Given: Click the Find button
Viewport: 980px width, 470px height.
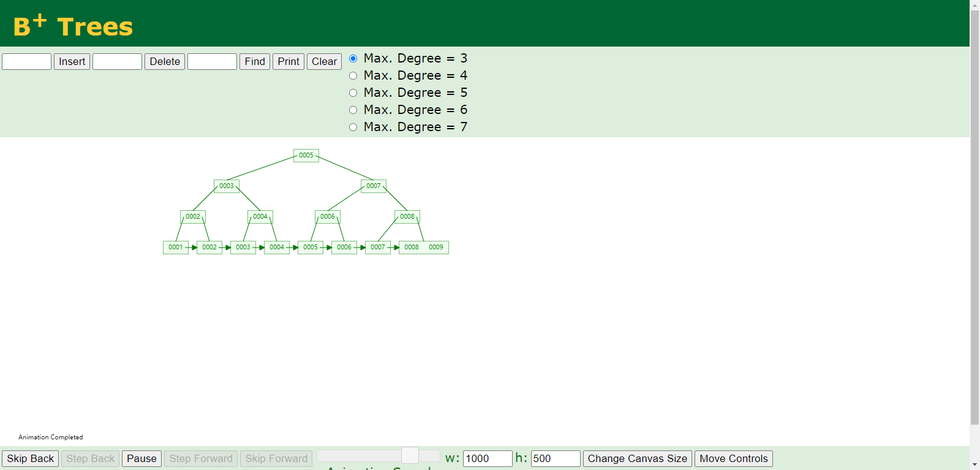Looking at the screenshot, I should tap(255, 61).
